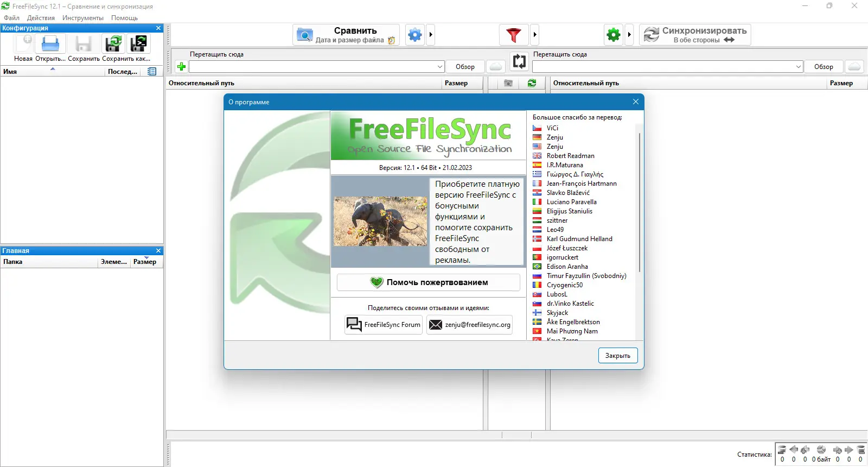Expand the filter options arrow
This screenshot has width=868, height=467.
point(534,35)
